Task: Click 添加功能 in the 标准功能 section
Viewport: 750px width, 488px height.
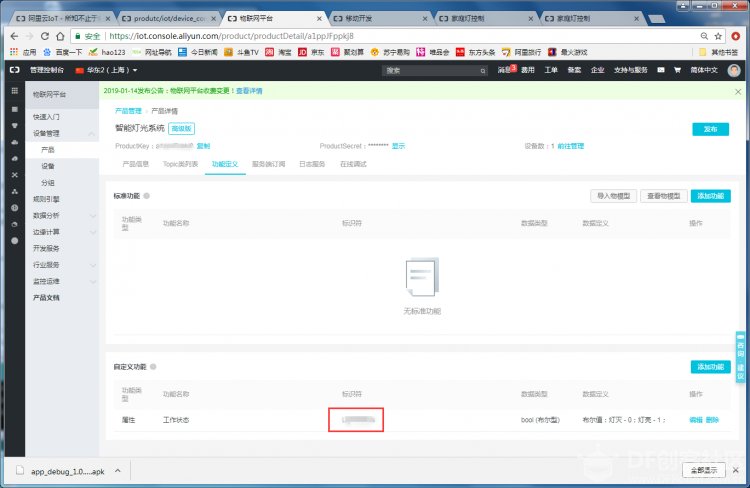Action: pos(710,196)
